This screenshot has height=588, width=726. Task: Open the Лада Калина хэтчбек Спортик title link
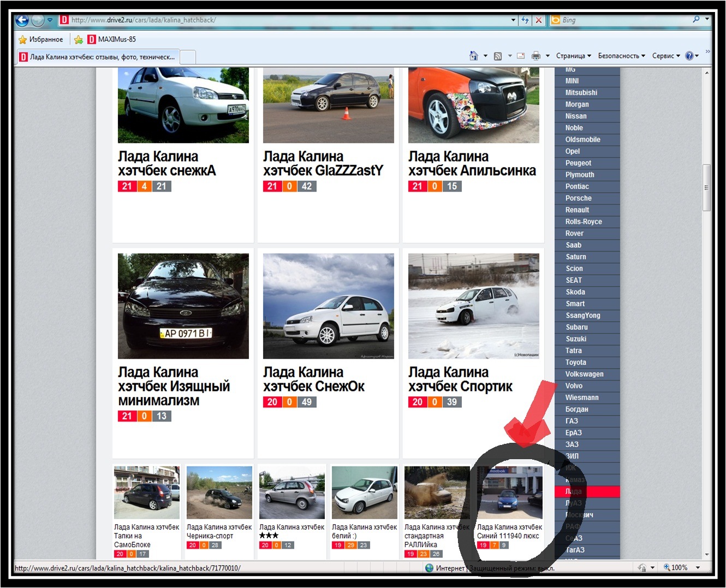pos(460,379)
